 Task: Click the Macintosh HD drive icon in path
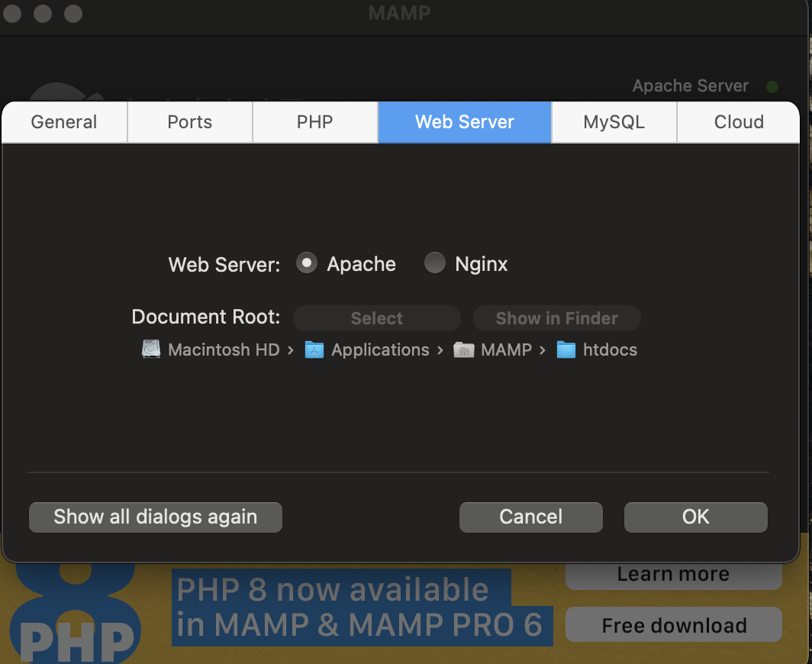tap(151, 349)
